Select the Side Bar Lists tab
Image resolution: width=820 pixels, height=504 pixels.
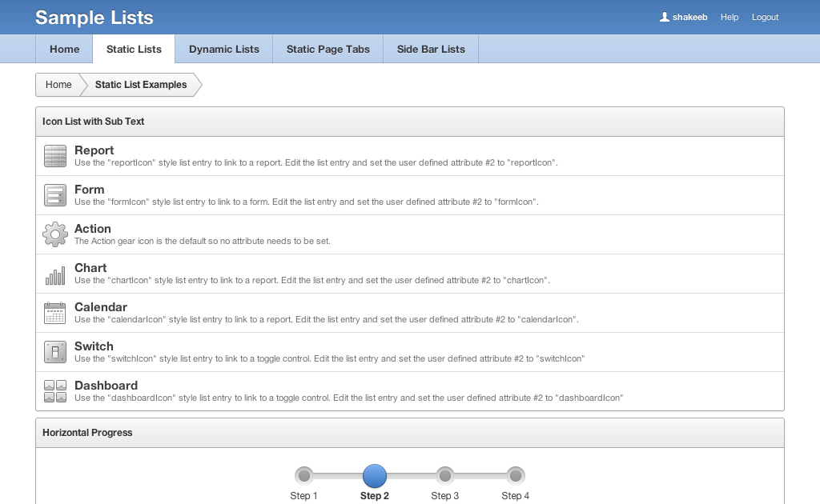pos(431,49)
